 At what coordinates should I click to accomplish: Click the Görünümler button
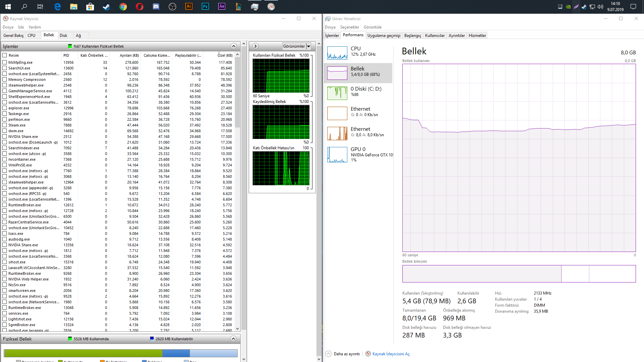click(294, 46)
